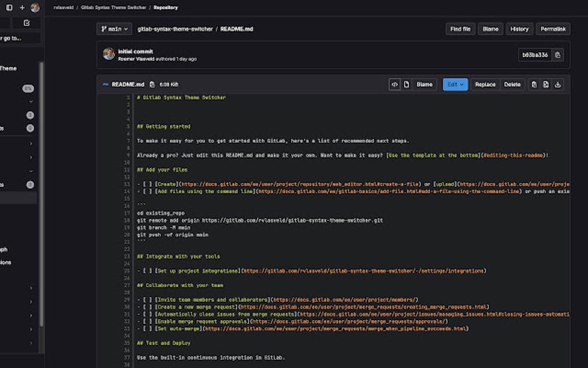This screenshot has width=588, height=368.
Task: Toggle the sidebar collapse icon
Action: [x=9, y=7]
